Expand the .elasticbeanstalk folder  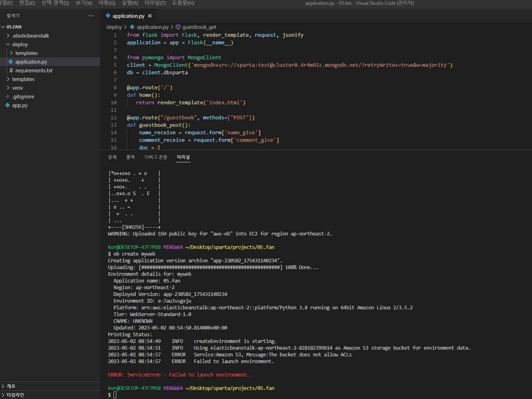(8, 36)
